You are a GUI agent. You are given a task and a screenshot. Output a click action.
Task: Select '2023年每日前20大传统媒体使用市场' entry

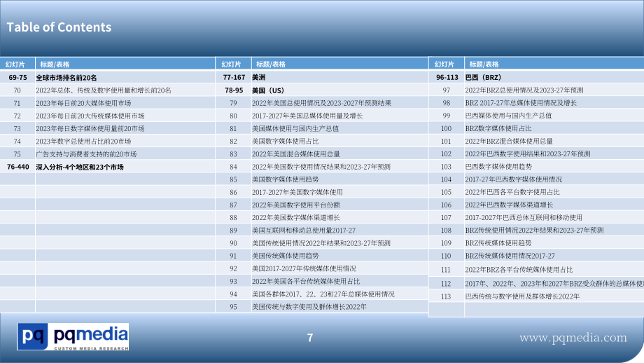pos(90,116)
